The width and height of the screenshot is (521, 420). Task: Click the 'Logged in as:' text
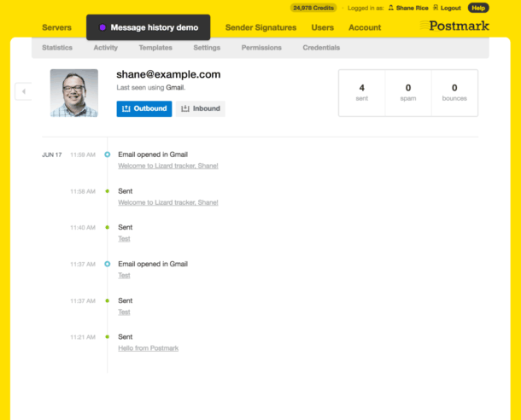click(x=366, y=8)
